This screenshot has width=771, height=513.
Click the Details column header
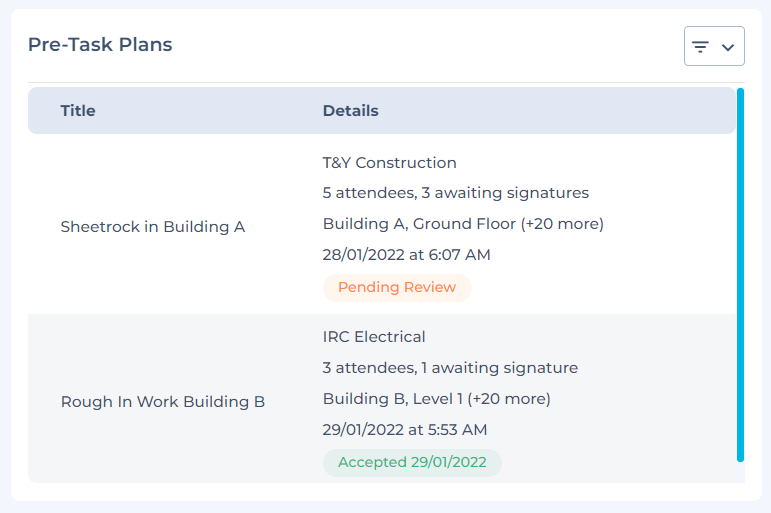350,111
